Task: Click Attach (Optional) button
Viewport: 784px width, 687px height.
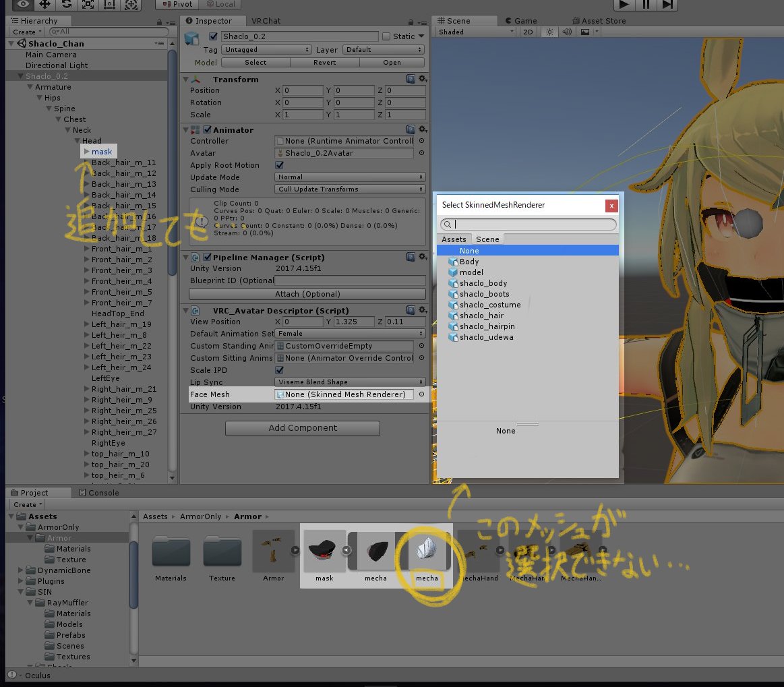Action: coord(307,294)
